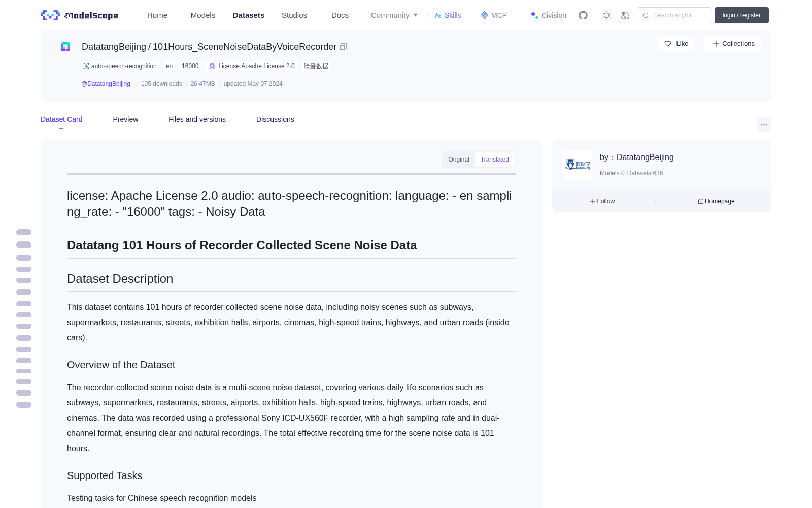
Task: Click the 'Overview of the Dataset' heading
Action: 121,365
